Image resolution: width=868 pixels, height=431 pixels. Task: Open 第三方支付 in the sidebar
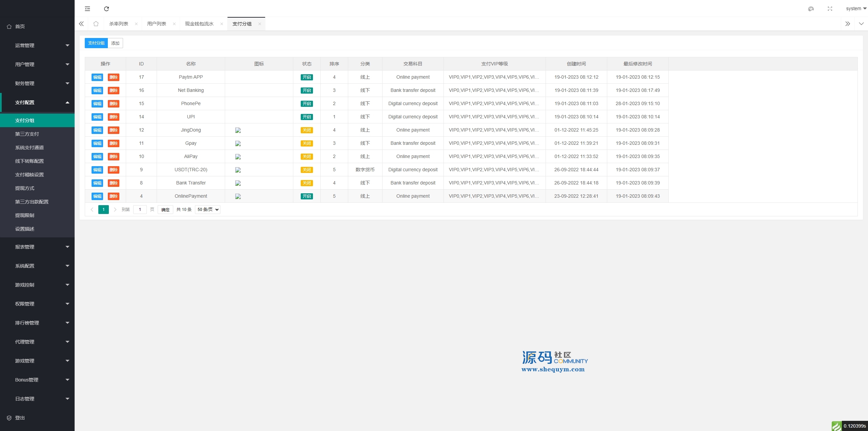[27, 134]
